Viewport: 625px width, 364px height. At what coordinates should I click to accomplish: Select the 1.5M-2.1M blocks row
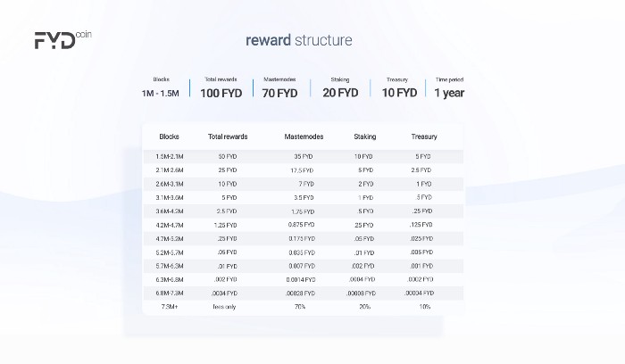pyautogui.click(x=303, y=156)
